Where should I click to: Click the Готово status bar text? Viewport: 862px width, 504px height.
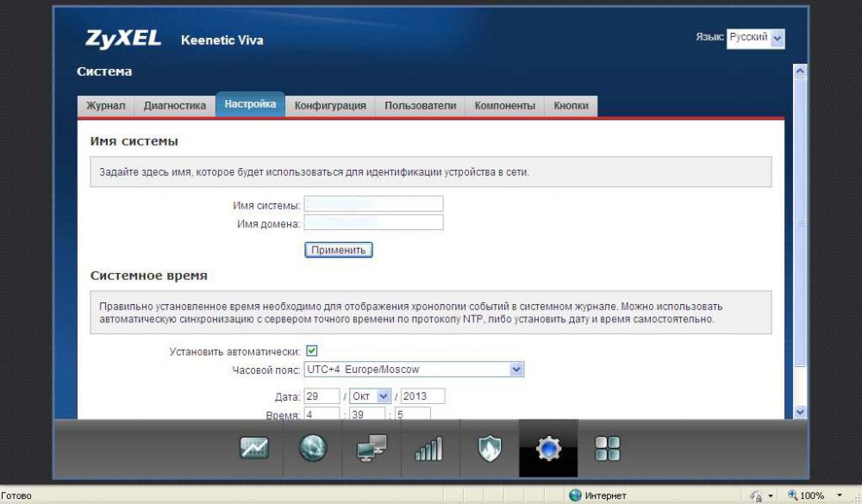[x=16, y=495]
